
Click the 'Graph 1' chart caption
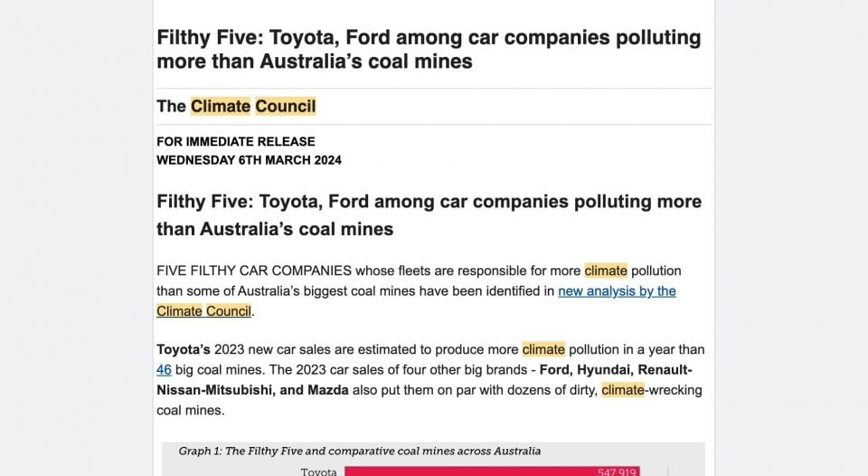(359, 451)
